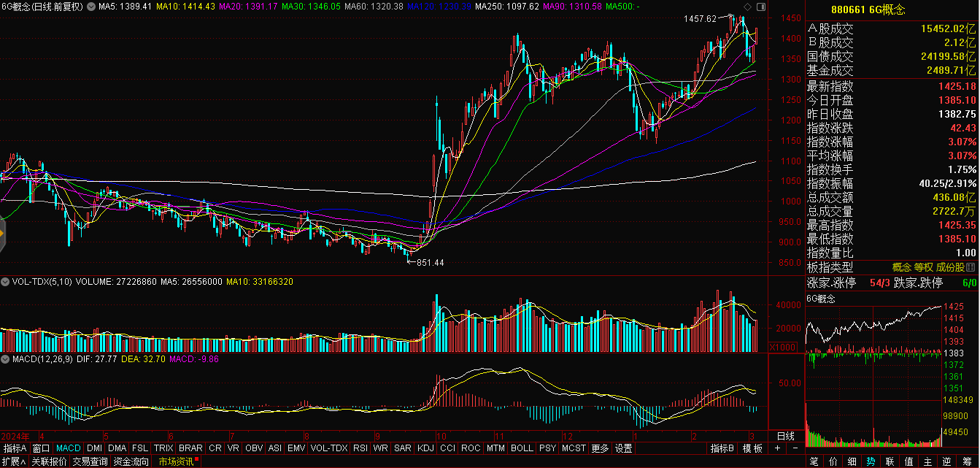Click the X1000 volume scale label
Viewport: 980px width, 468px height.
coord(782,347)
